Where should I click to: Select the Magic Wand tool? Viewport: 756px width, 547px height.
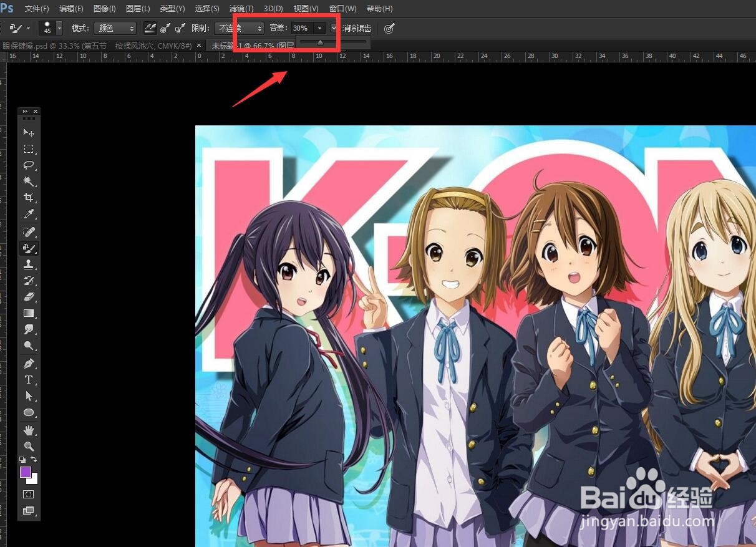(29, 182)
